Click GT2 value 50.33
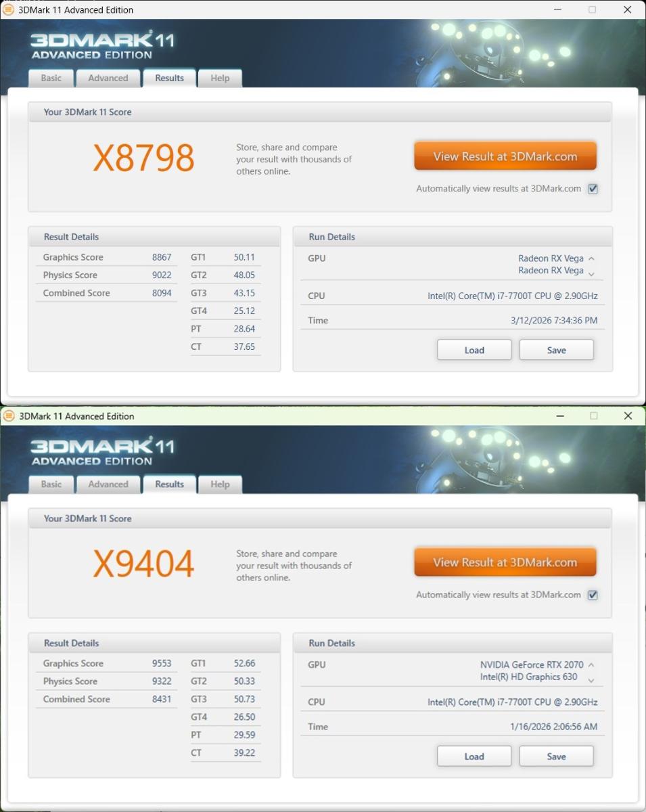 [x=244, y=681]
